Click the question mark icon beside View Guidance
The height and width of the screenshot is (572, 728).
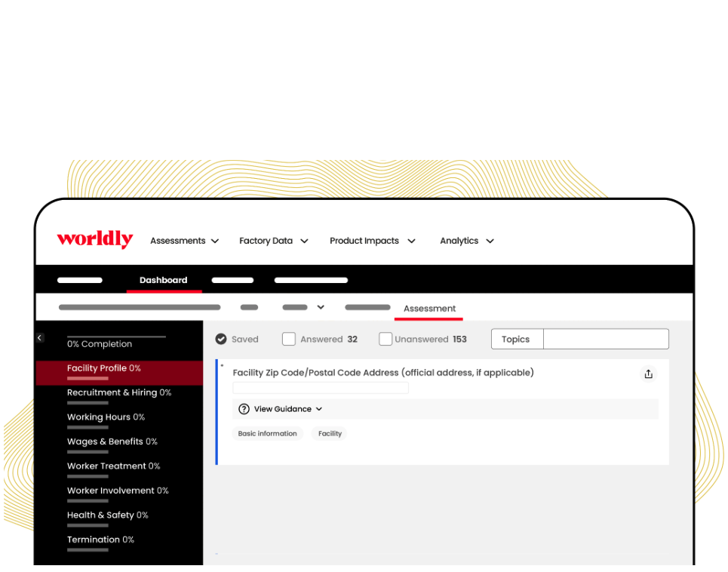(x=244, y=408)
